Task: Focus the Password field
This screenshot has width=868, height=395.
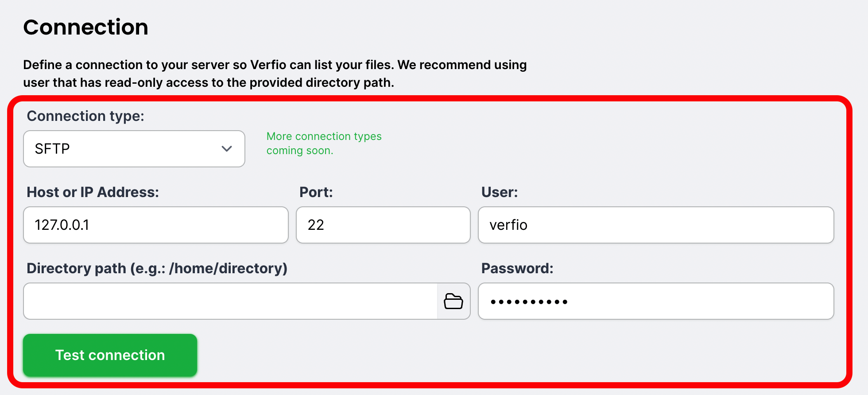Action: 656,301
